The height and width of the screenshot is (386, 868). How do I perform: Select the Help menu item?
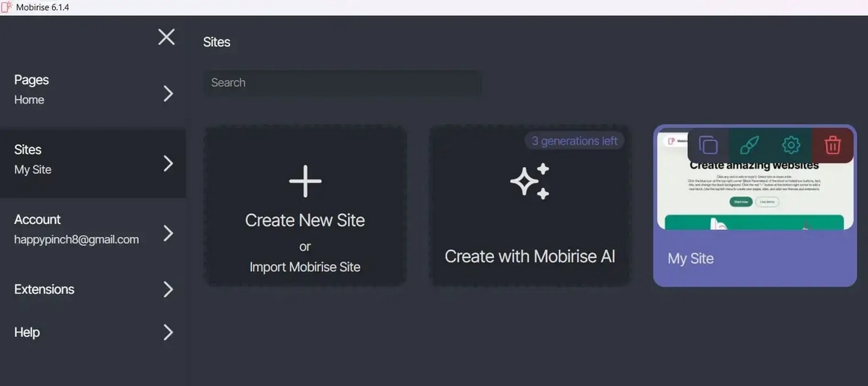pyautogui.click(x=27, y=333)
